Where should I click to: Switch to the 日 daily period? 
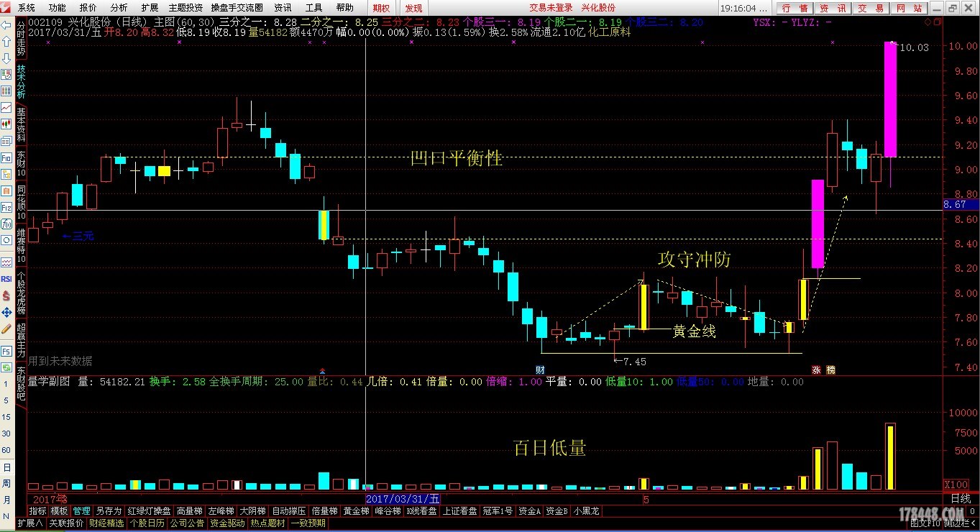(x=6, y=467)
